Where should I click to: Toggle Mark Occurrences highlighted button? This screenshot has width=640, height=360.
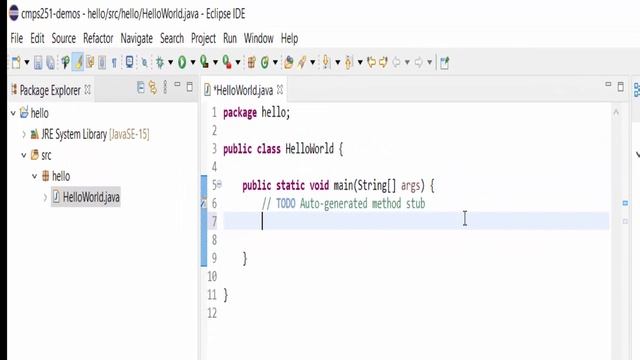click(78, 62)
